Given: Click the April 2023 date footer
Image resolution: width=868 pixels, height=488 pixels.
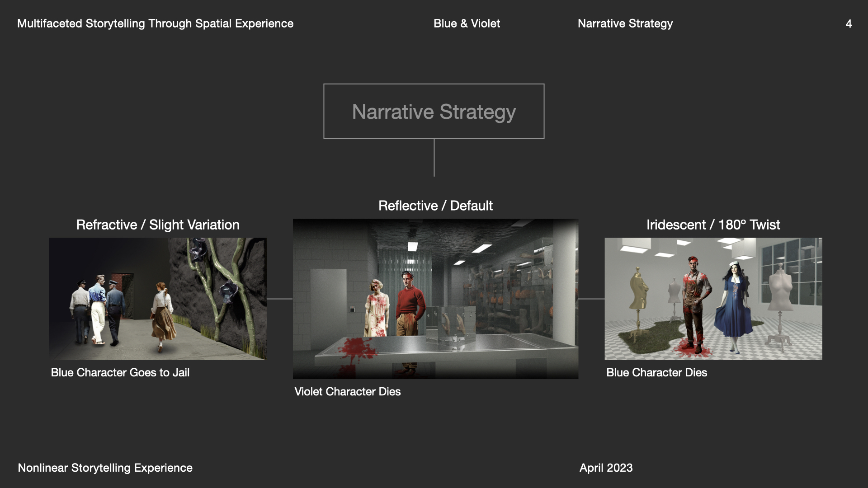Looking at the screenshot, I should (606, 468).
